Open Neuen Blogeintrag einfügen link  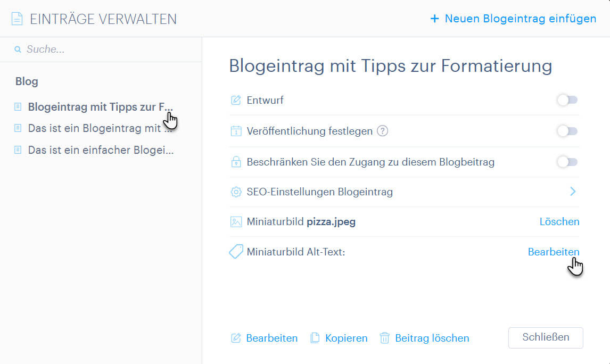point(520,19)
